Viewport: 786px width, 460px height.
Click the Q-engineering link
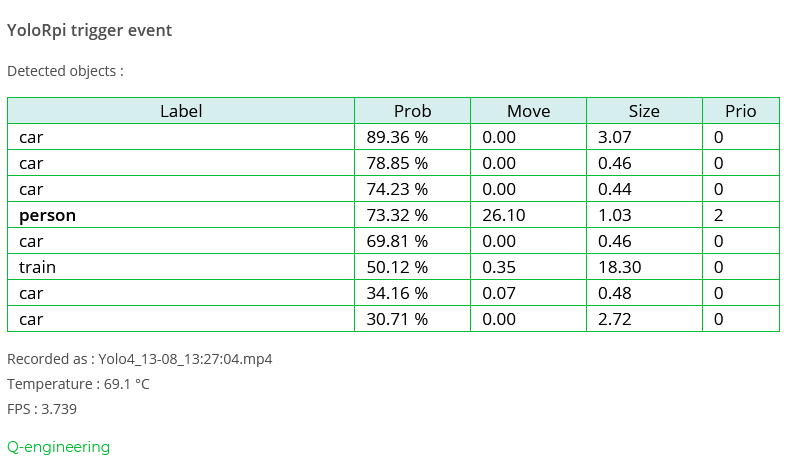pos(58,447)
